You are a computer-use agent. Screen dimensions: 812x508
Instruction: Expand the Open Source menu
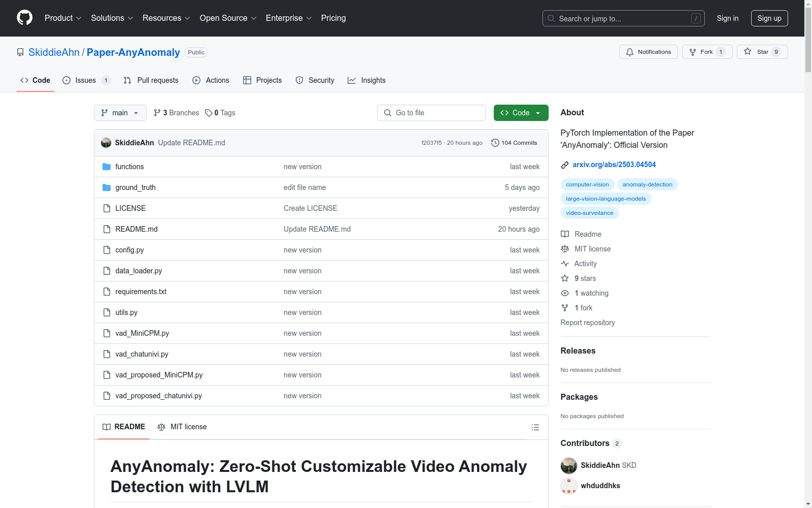click(228, 18)
